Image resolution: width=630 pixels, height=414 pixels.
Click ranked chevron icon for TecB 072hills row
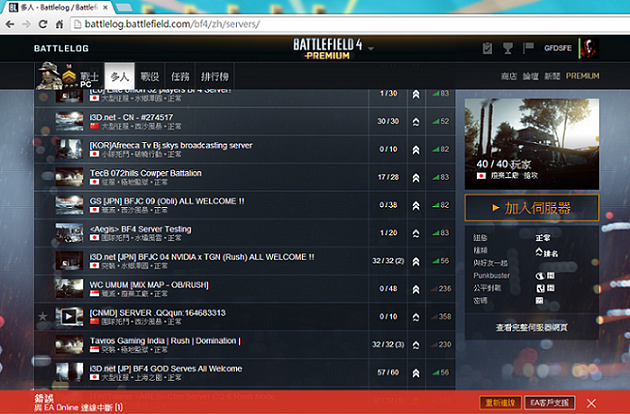click(x=416, y=178)
